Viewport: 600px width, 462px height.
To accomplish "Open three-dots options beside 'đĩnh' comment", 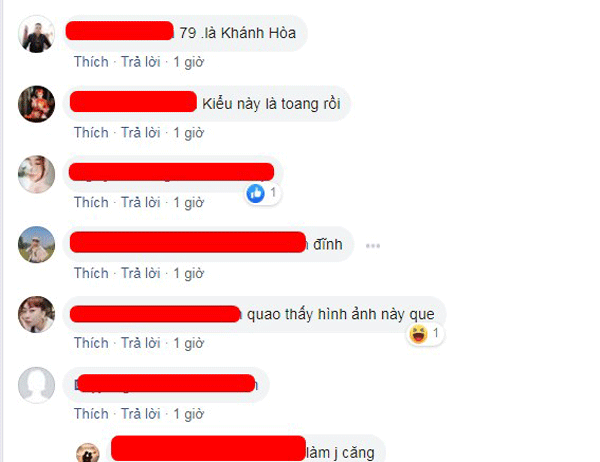I will point(373,246).
